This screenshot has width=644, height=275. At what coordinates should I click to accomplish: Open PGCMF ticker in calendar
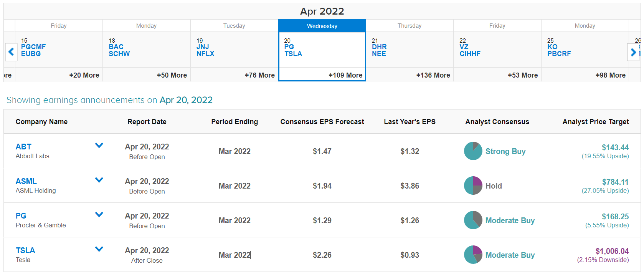[33, 47]
